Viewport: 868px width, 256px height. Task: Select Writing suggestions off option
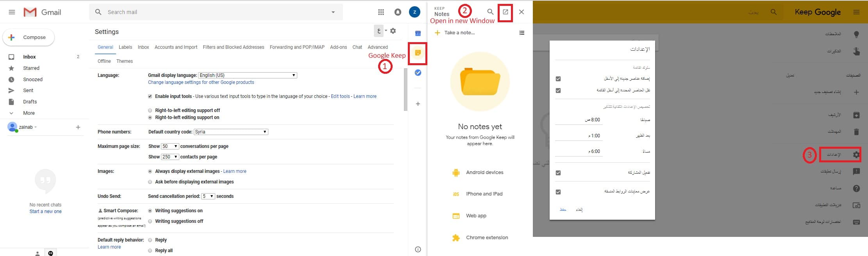coord(150,221)
